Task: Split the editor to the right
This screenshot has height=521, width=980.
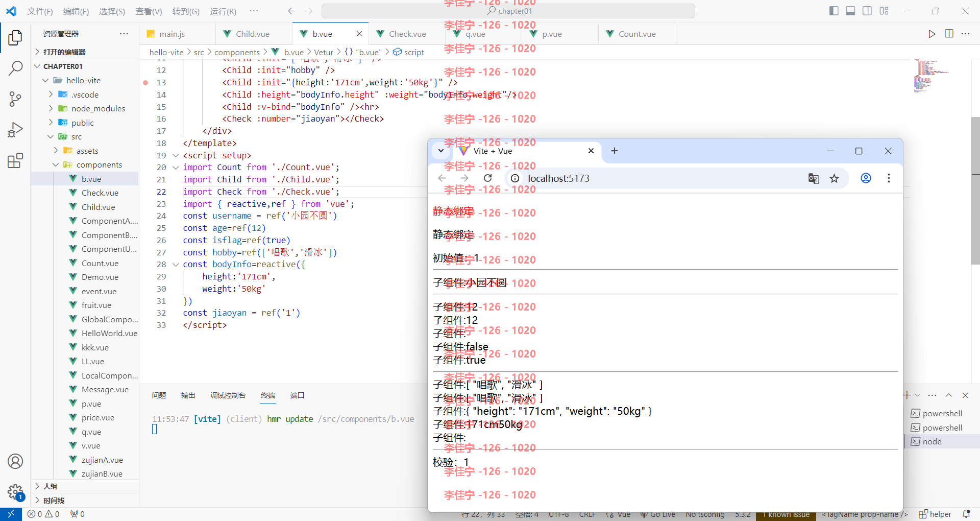Action: (949, 34)
